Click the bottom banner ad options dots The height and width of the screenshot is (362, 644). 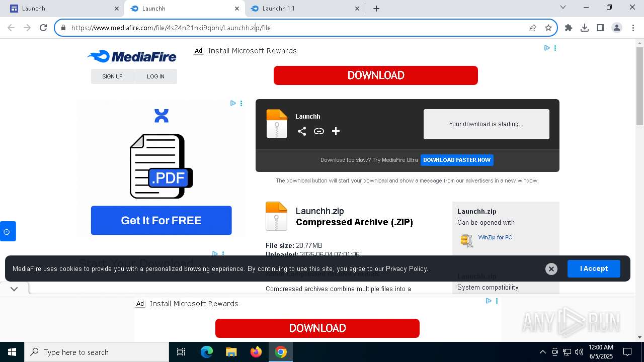click(497, 301)
